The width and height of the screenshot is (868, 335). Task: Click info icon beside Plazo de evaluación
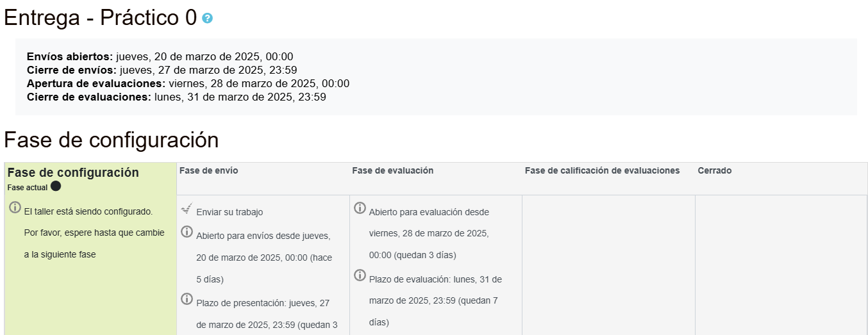[x=360, y=275]
